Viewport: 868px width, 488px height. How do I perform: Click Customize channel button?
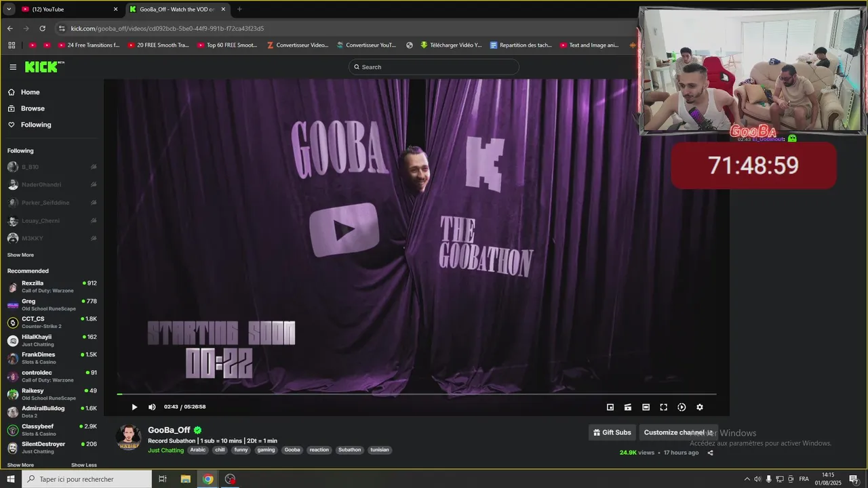point(678,432)
